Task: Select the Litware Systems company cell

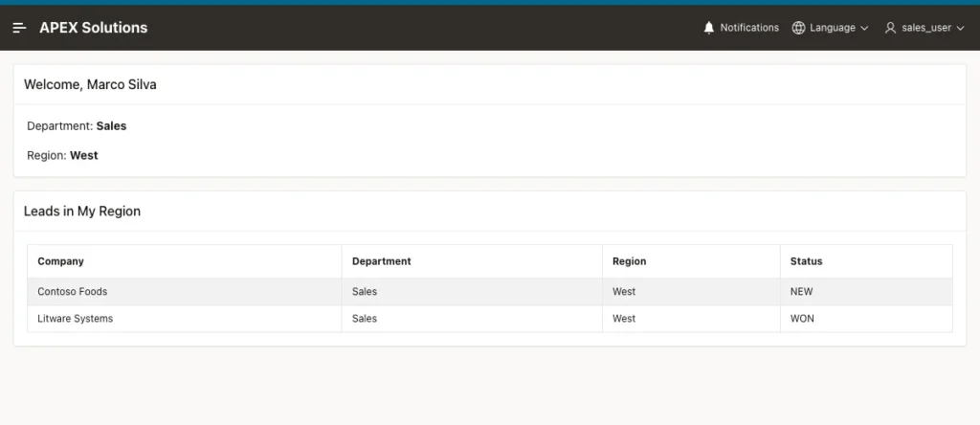Action: click(x=185, y=319)
